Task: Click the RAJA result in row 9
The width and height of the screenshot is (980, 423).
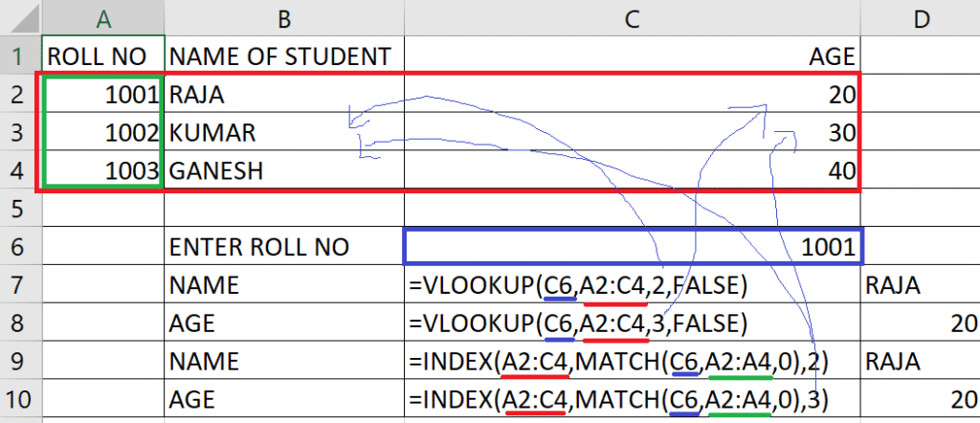Action: tap(920, 361)
